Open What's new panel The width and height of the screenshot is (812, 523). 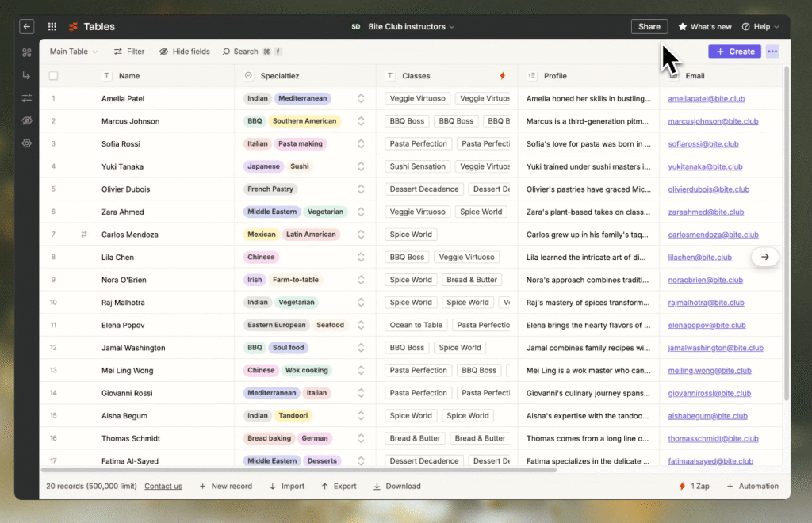tap(705, 27)
